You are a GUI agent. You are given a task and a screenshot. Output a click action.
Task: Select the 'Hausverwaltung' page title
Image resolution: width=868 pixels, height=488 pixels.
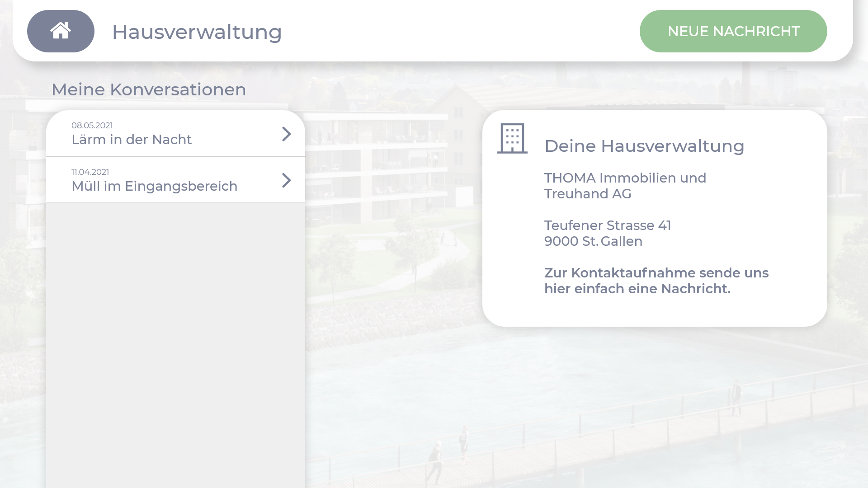point(197,32)
